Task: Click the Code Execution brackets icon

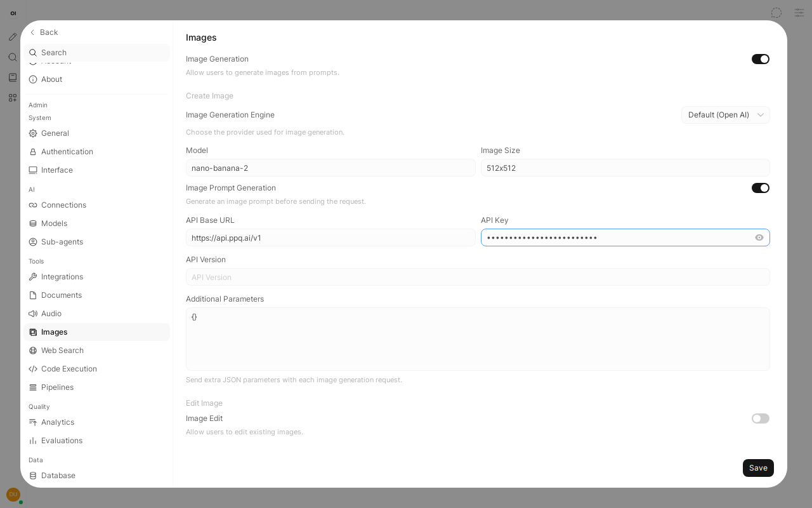Action: point(33,369)
